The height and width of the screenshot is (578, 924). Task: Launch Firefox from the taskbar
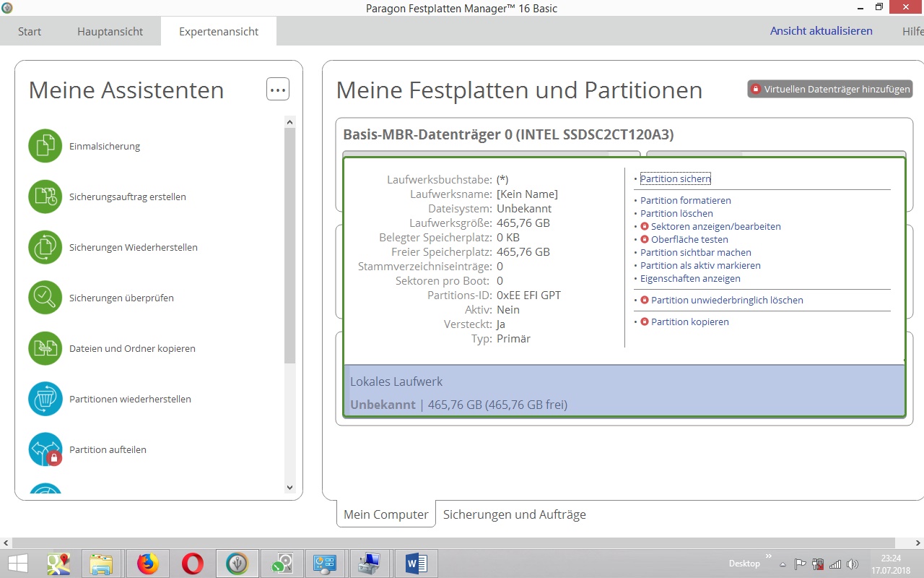[x=148, y=564]
